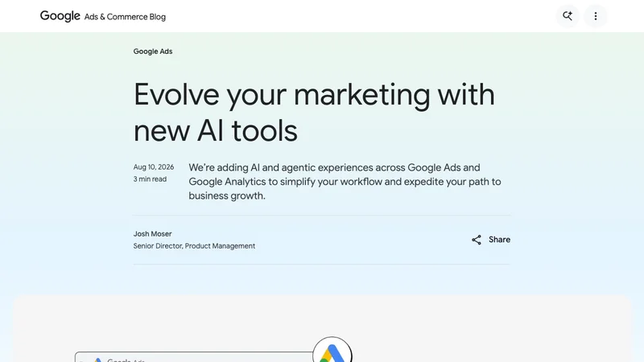The image size is (644, 362).
Task: Select the date Aug 10, 2026
Action: (x=154, y=167)
